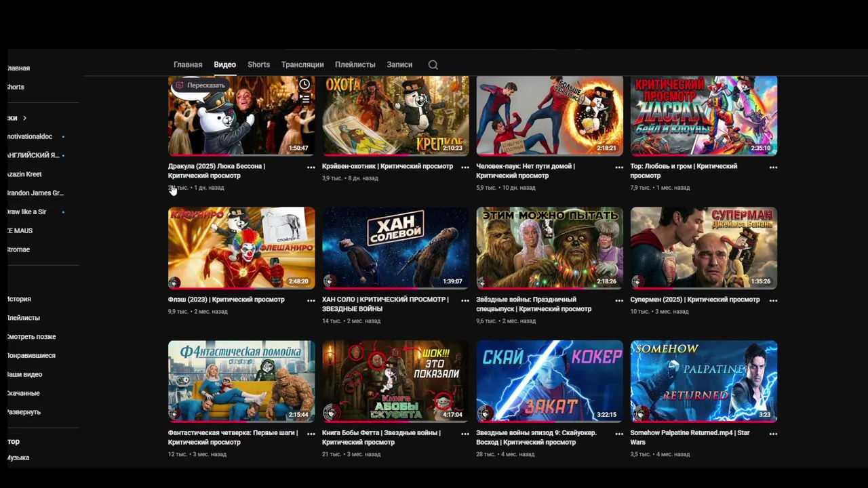The height and width of the screenshot is (488, 868).
Task: Open options menu for Крайвен-охотник video
Action: [465, 167]
